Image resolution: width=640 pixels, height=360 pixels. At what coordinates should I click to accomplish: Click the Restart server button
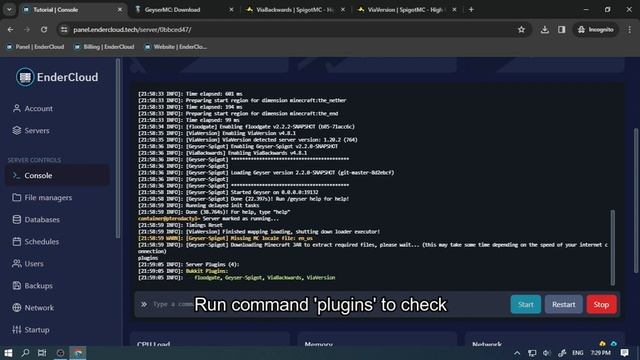click(x=563, y=304)
